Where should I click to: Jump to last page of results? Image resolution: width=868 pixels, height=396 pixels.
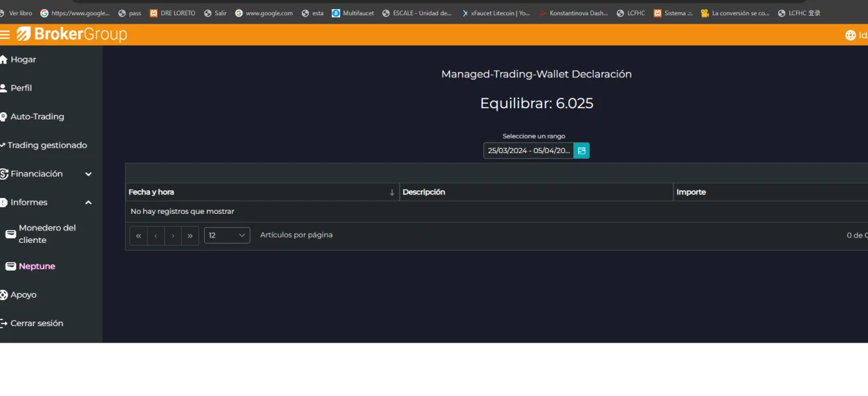pyautogui.click(x=190, y=236)
